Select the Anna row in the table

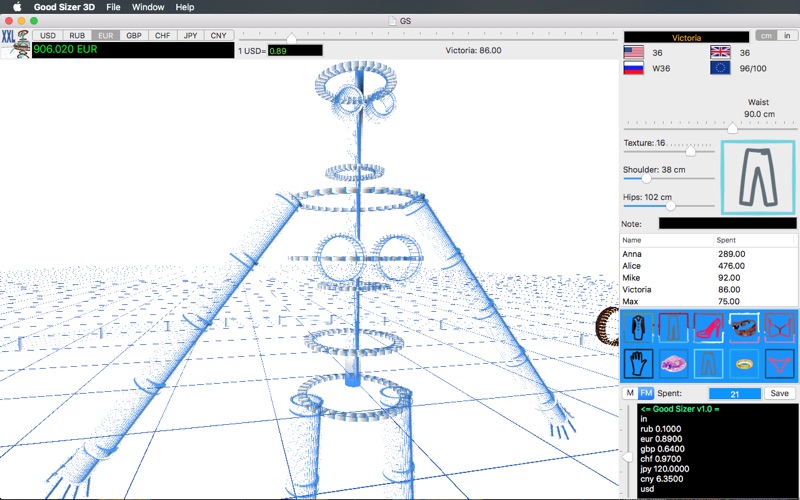click(x=708, y=254)
